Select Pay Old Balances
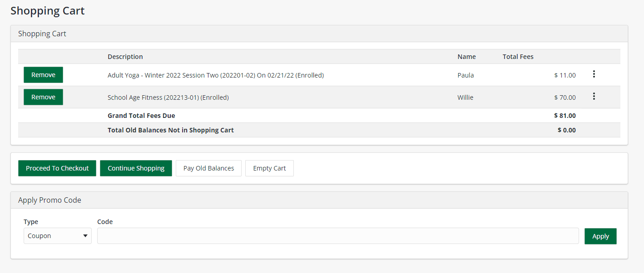Image resolution: width=644 pixels, height=273 pixels. pyautogui.click(x=208, y=168)
